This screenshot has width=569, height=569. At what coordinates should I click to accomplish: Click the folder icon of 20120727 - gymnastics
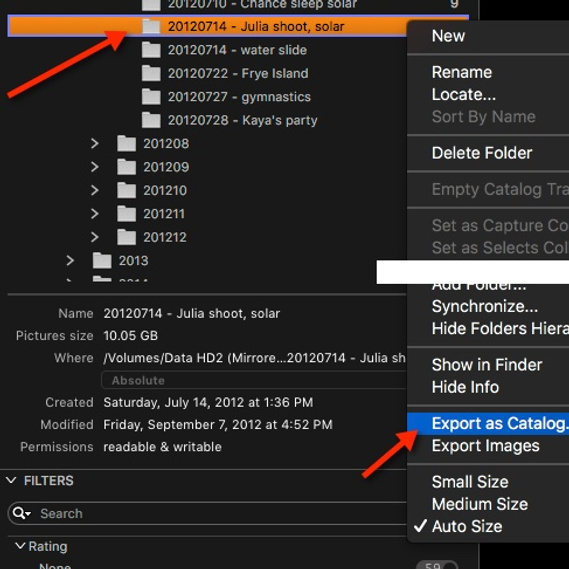[x=151, y=97]
